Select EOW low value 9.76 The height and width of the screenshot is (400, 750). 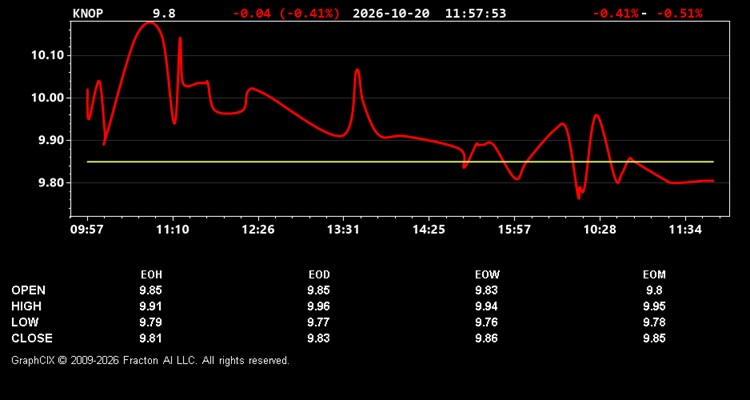486,322
